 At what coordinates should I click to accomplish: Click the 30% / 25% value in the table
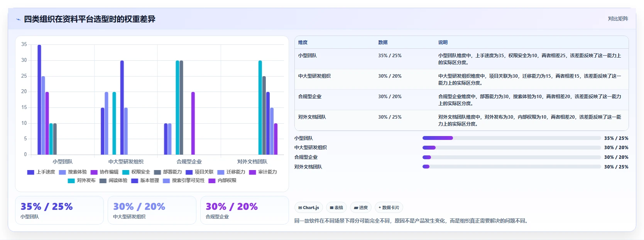click(390, 117)
